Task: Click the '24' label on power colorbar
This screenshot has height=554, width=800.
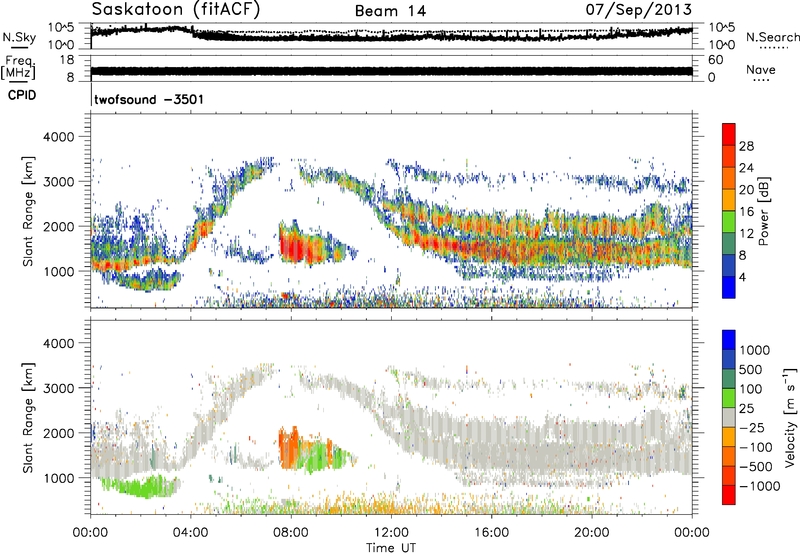Action: coord(746,168)
